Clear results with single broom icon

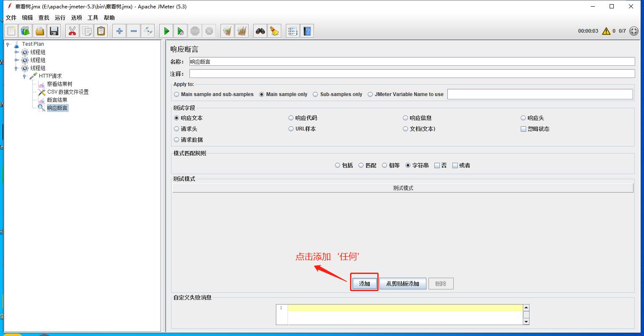(x=228, y=31)
